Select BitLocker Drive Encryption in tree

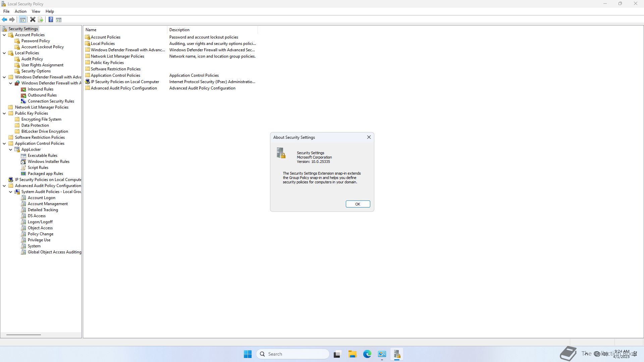click(45, 131)
